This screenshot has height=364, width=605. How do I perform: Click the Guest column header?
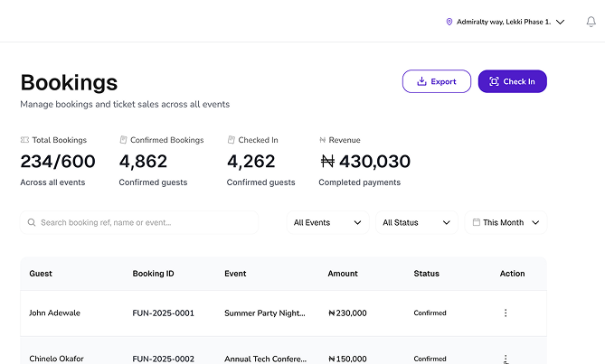(x=41, y=274)
